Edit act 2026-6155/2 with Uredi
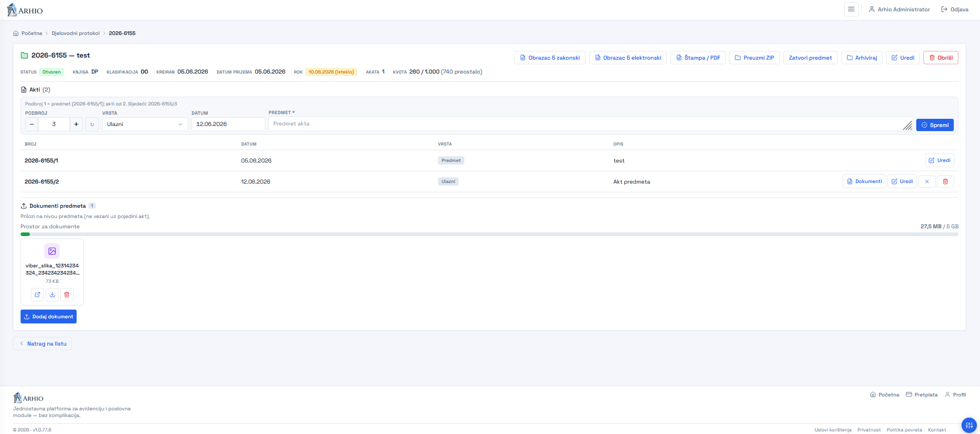The height and width of the screenshot is (434, 980). [902, 182]
